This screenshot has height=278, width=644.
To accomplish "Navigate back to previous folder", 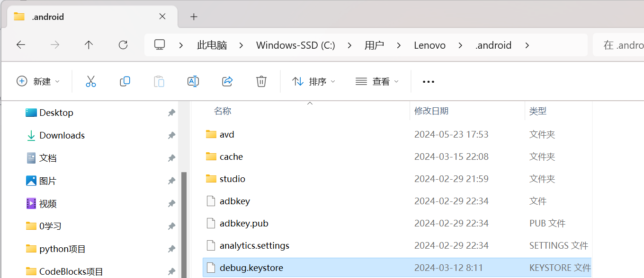I will click(21, 45).
